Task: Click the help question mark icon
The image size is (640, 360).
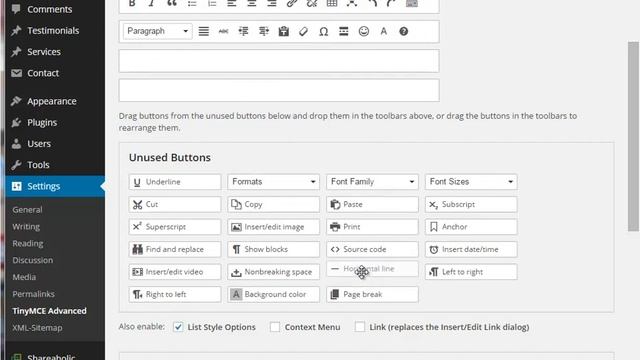Action: pos(404,31)
